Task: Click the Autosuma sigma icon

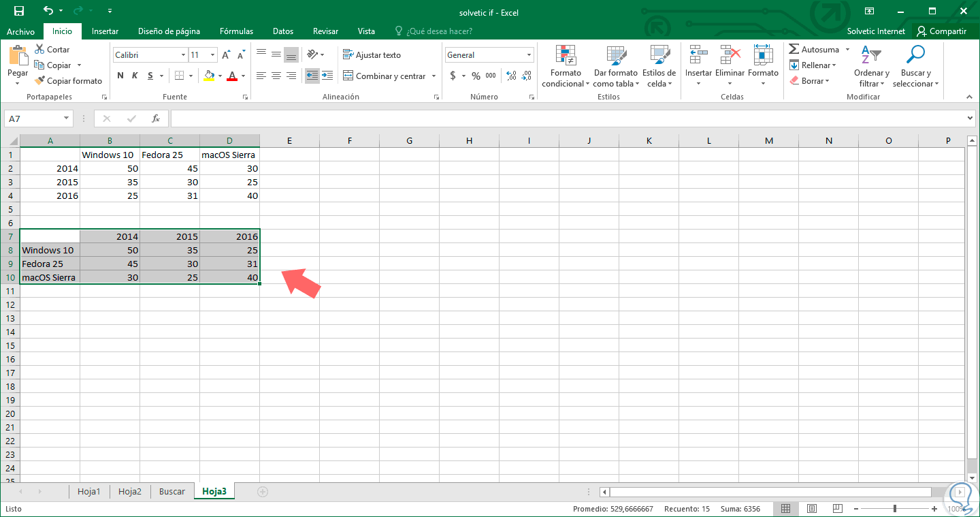Action: click(794, 50)
